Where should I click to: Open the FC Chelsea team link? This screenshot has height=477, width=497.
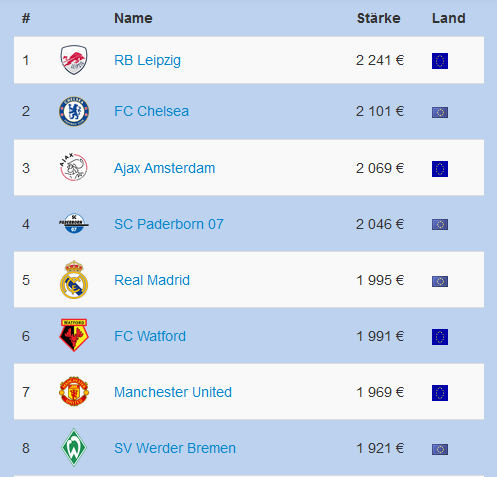click(151, 111)
